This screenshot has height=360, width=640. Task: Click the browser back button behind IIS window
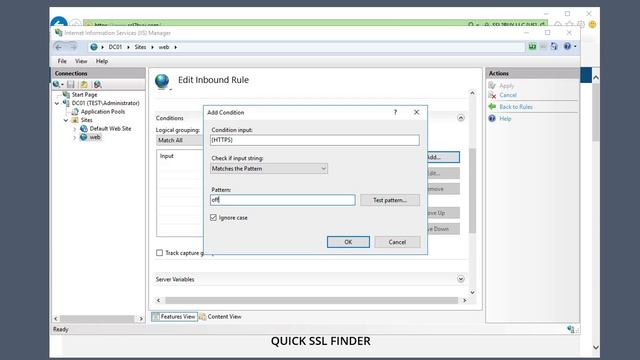click(60, 22)
